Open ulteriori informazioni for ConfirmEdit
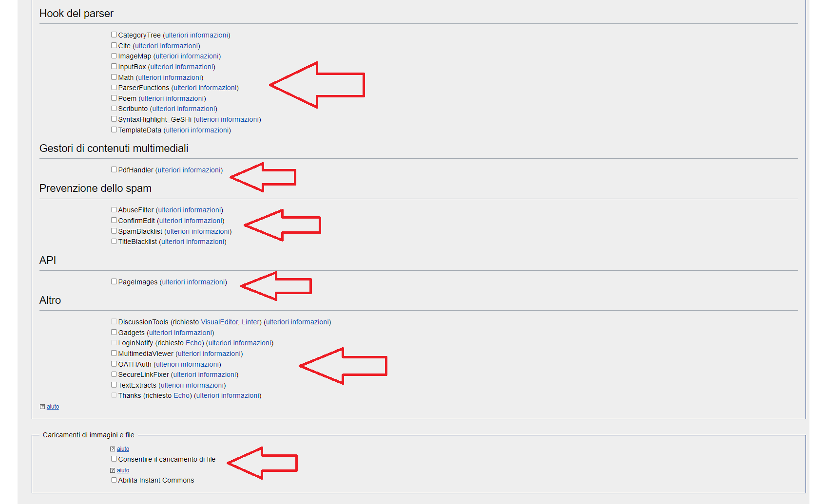Screen dimensions: 826x504 tap(191, 221)
